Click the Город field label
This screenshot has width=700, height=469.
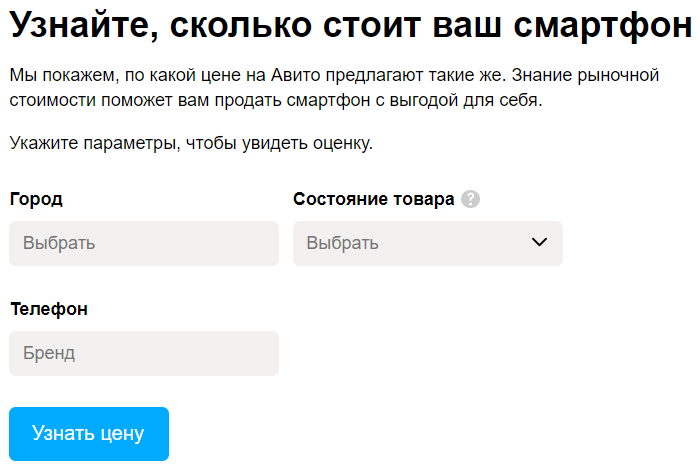[36, 199]
